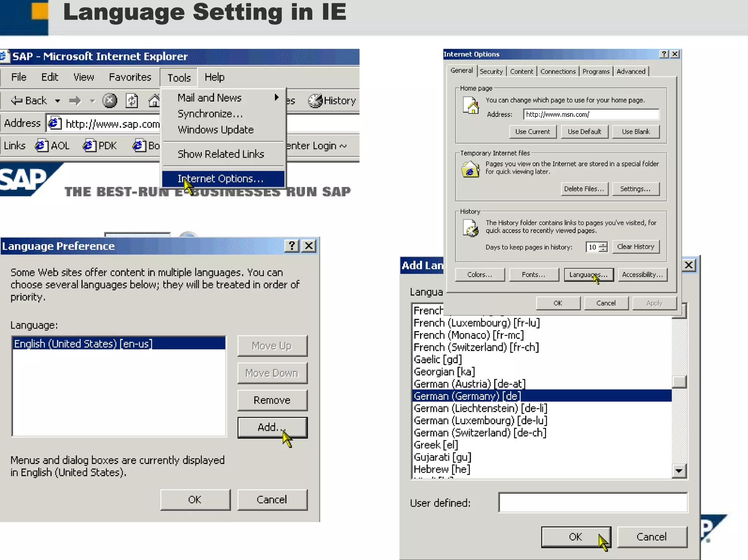This screenshot has height=560, width=748.
Task: Switch to the Content tab
Action: 522,72
